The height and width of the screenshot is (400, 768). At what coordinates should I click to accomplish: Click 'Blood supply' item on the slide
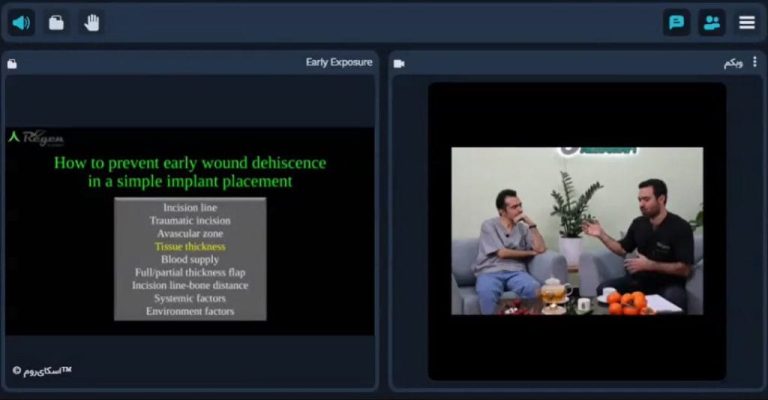pos(190,259)
